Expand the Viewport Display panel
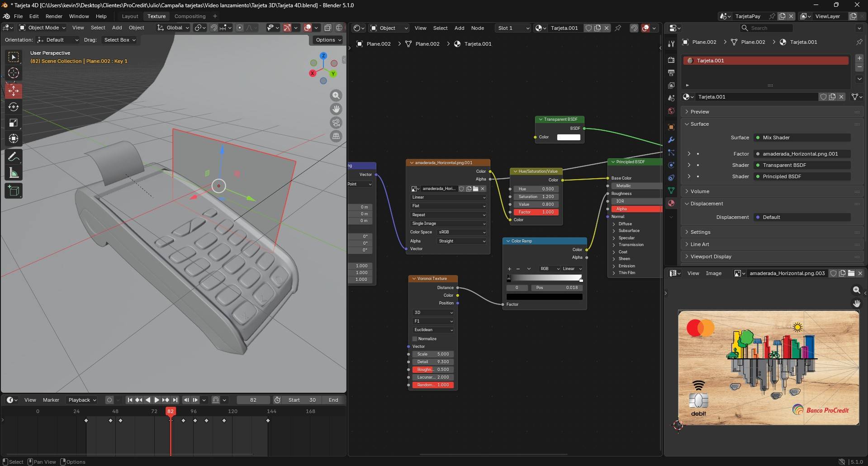Viewport: 868px width, 466px height. click(x=711, y=257)
